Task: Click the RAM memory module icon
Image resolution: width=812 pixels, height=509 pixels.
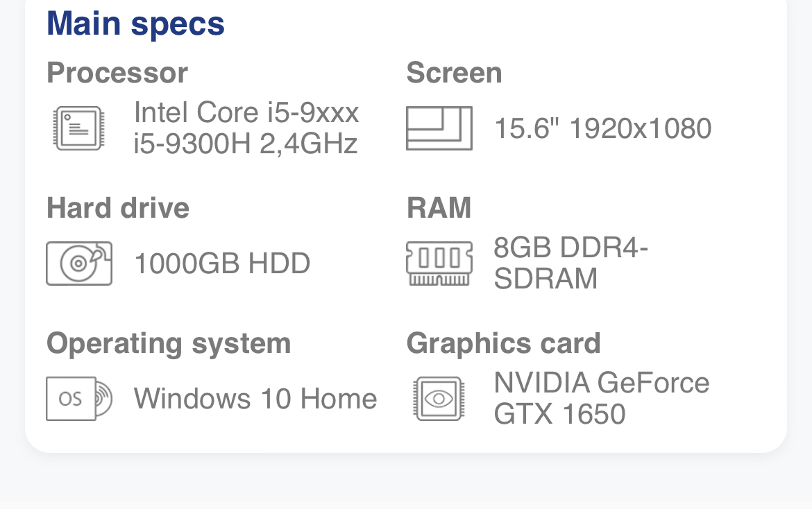Action: [x=439, y=264]
